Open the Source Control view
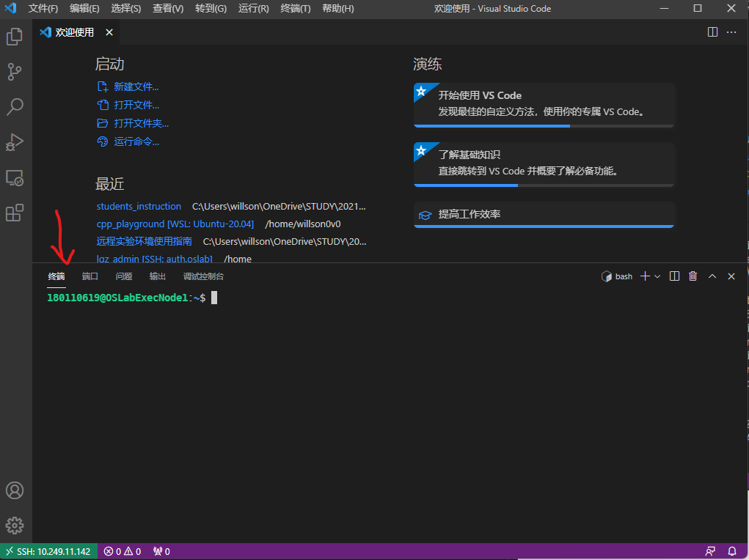The width and height of the screenshot is (749, 560). pyautogui.click(x=15, y=72)
